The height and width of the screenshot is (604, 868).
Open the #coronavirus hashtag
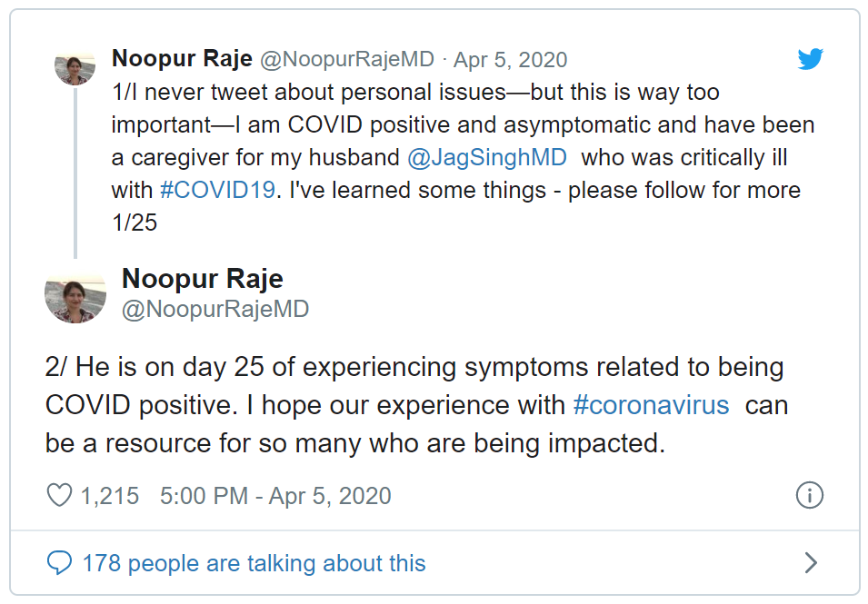pos(652,405)
